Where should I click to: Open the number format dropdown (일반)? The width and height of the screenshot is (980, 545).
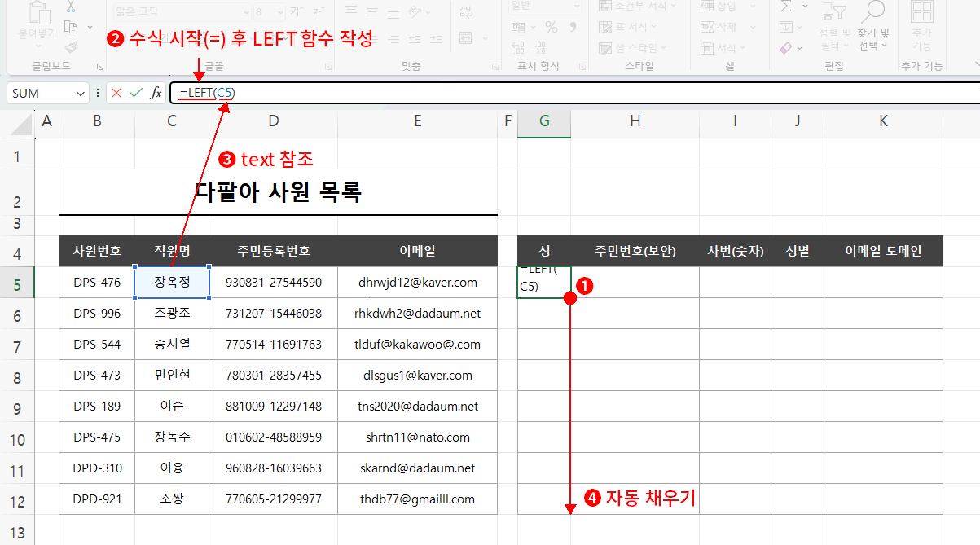click(x=575, y=7)
